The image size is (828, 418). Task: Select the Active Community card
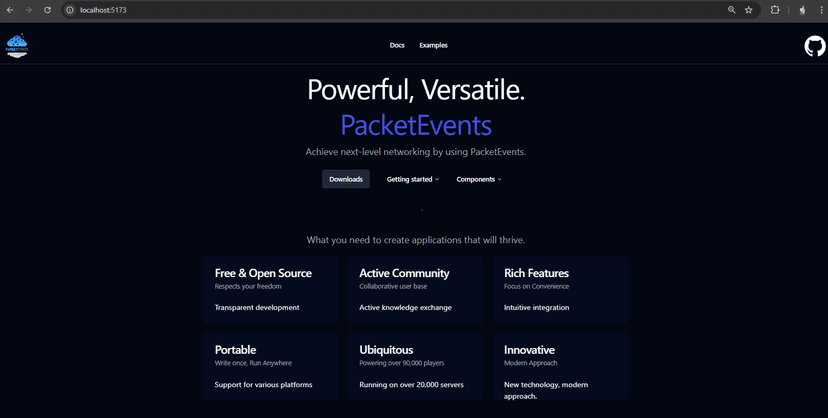pos(416,290)
